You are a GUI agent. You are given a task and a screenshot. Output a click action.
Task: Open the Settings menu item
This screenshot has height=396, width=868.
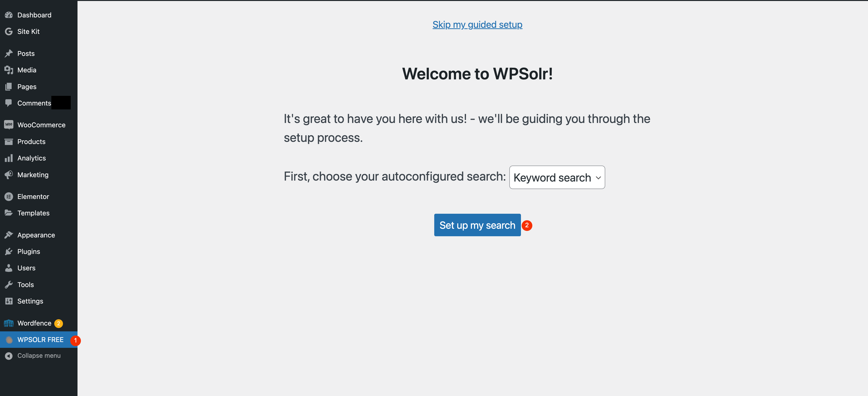(30, 301)
